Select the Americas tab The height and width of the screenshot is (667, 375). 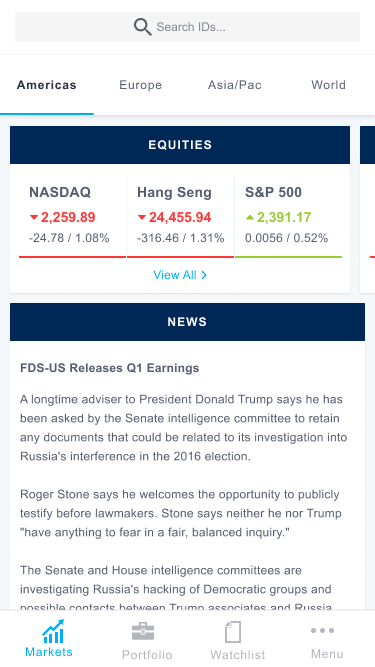point(47,85)
